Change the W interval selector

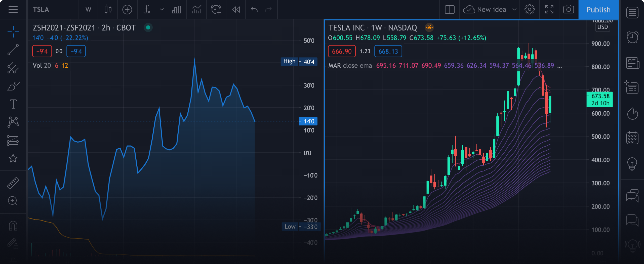88,10
